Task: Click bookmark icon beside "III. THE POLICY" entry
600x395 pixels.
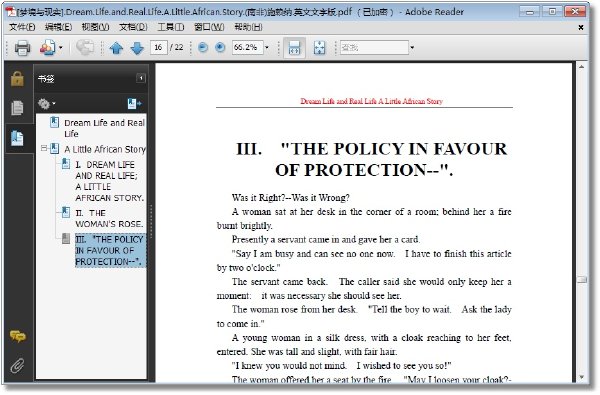Action: pyautogui.click(x=66, y=238)
